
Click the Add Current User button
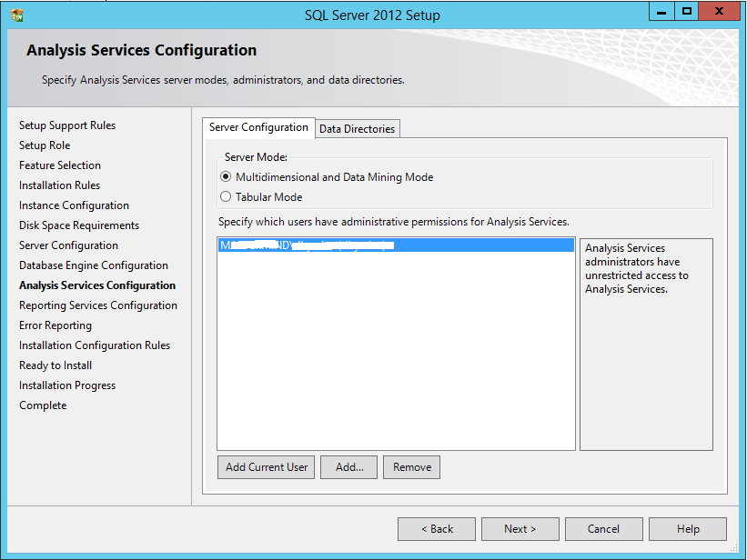[267, 467]
